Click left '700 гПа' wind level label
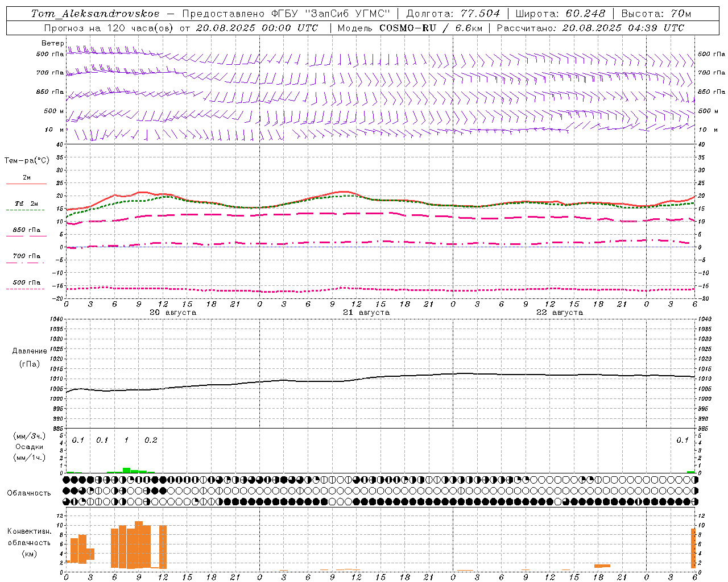 [50, 73]
